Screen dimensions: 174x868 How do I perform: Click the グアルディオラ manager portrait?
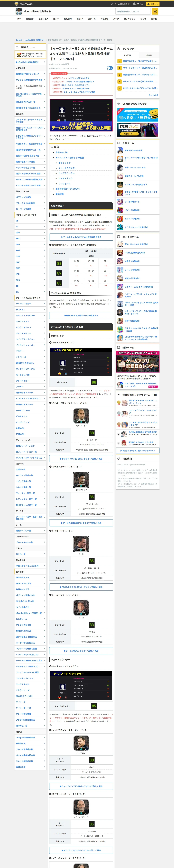pyautogui.click(x=81, y=415)
